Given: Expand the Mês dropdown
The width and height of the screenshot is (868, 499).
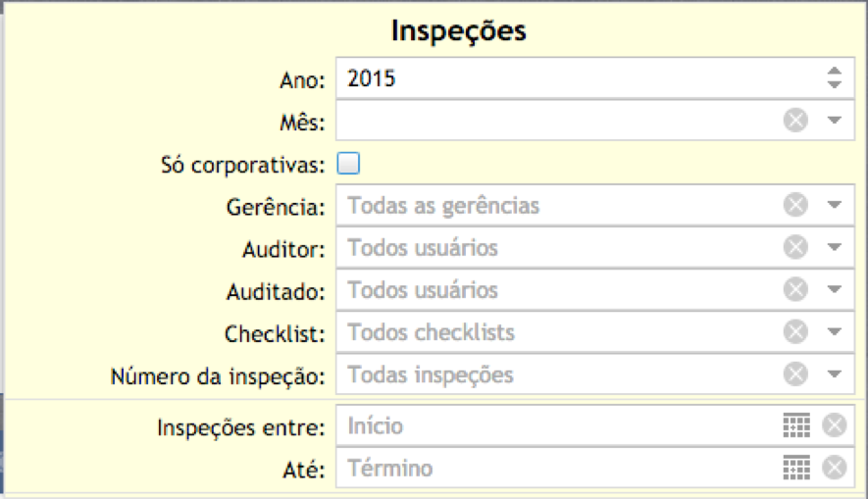Looking at the screenshot, I should (835, 120).
